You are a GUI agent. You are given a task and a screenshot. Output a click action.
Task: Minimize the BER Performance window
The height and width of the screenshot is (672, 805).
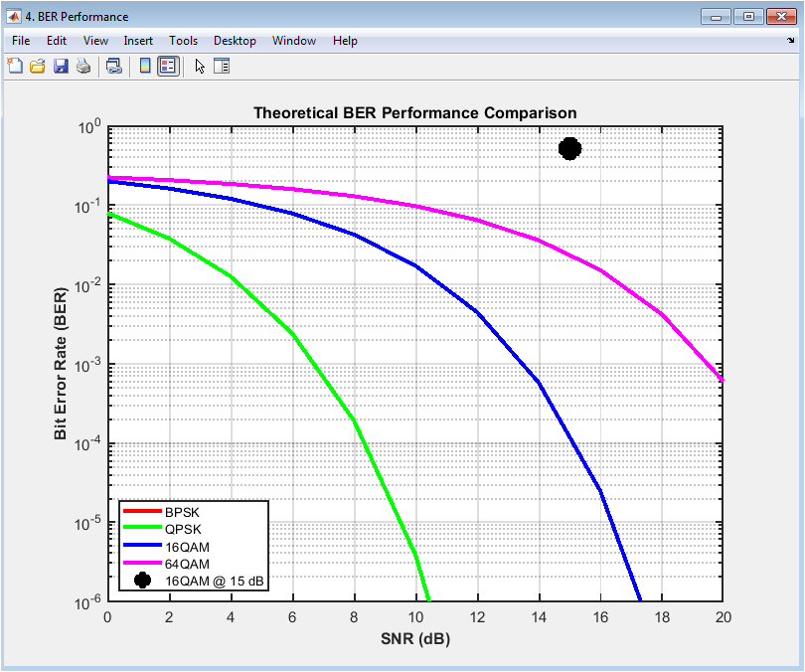(716, 17)
